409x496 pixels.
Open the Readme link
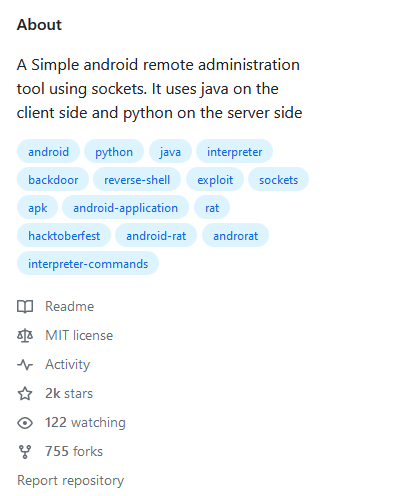pos(69,306)
